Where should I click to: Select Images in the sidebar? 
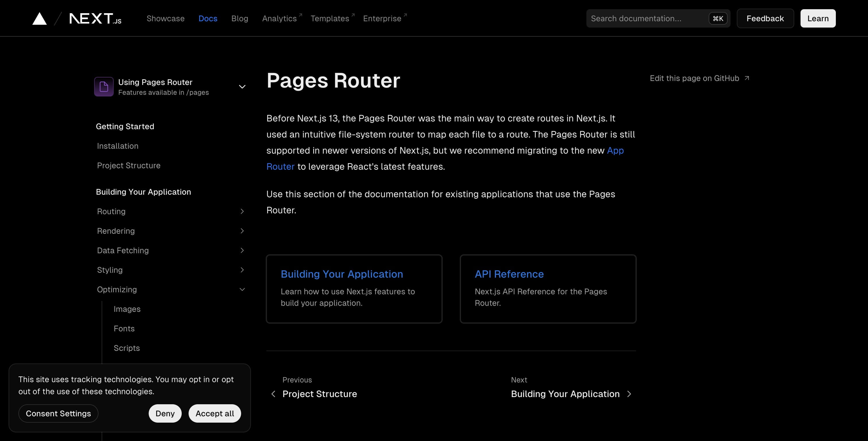[127, 309]
